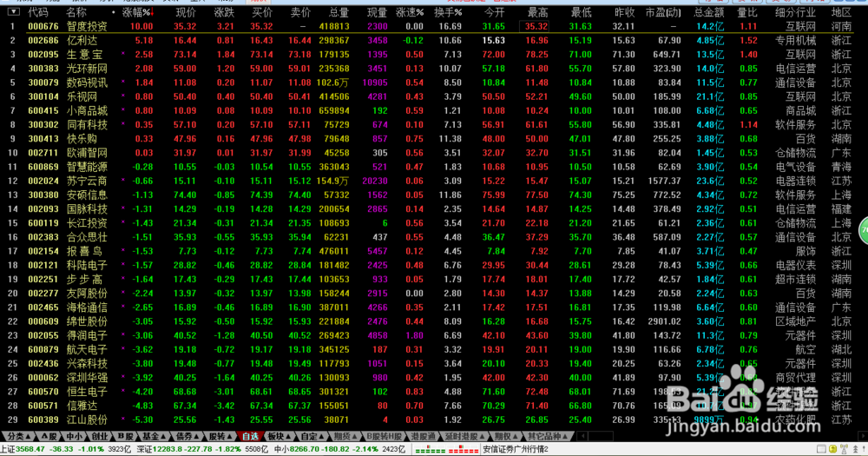Select the 国脉科技 stock name
The width and height of the screenshot is (868, 456).
coord(86,208)
